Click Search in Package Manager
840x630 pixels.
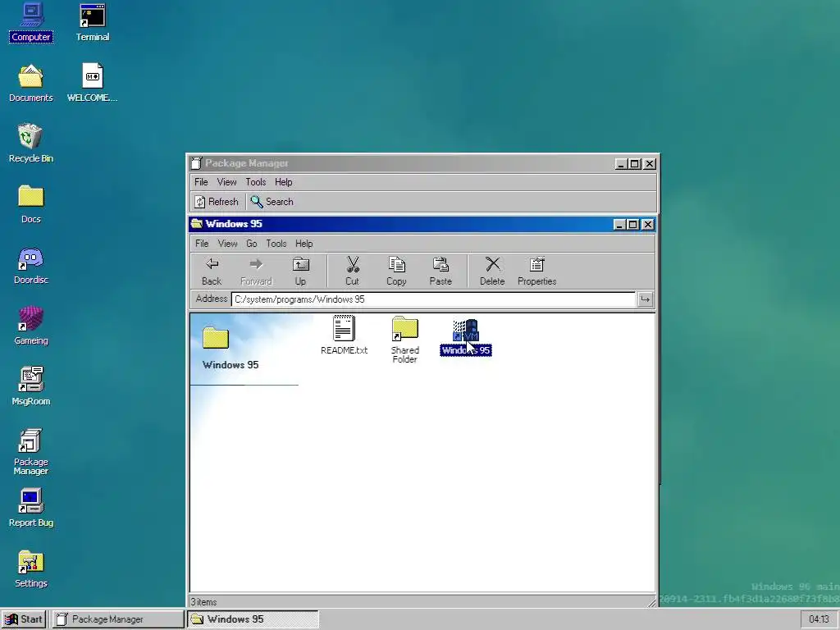click(x=272, y=202)
